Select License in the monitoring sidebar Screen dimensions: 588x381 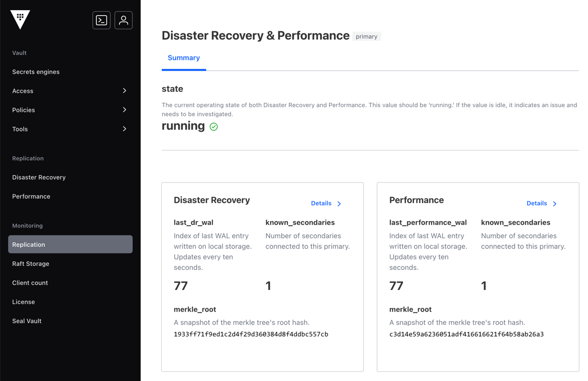[23, 302]
